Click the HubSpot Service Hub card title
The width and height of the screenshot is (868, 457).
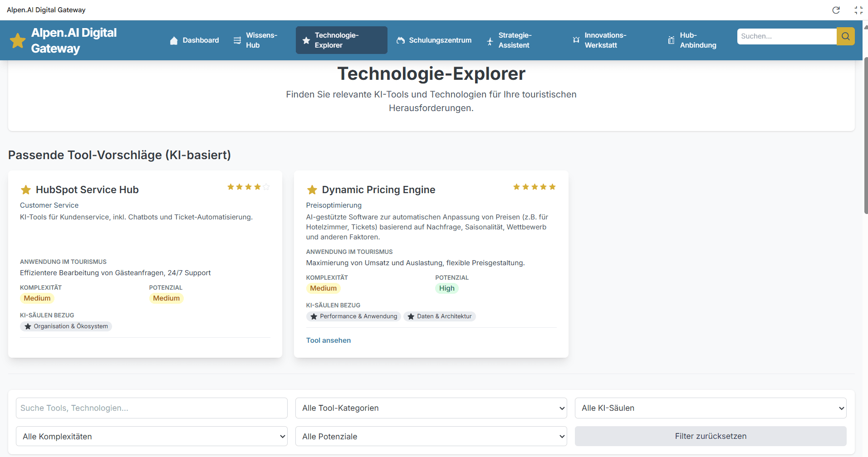pyautogui.click(x=87, y=190)
